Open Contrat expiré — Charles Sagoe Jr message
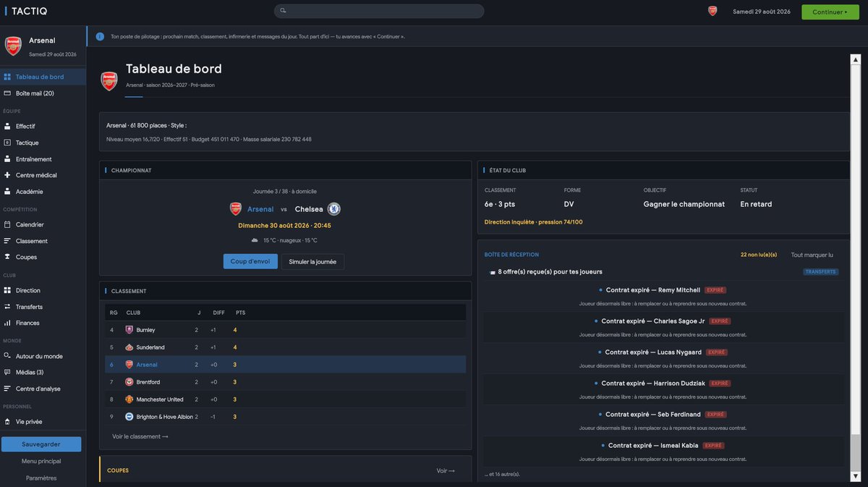 663,327
